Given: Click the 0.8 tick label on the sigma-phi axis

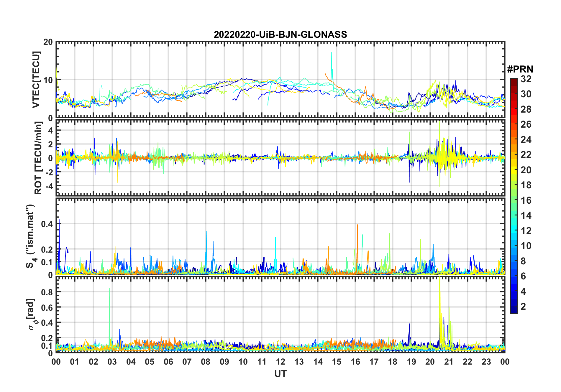Looking at the screenshot, I should click(47, 292).
